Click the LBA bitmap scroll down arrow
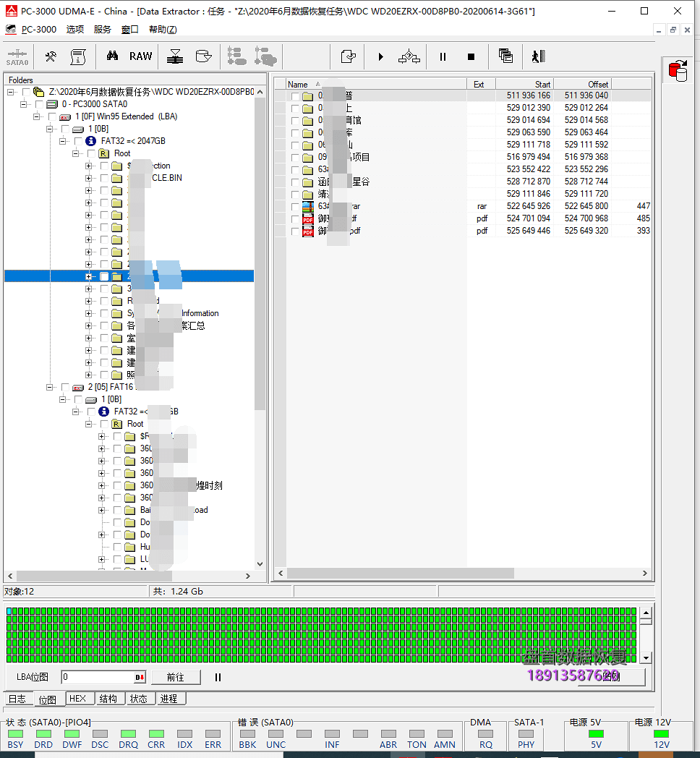The height and width of the screenshot is (758, 700). pyautogui.click(x=646, y=658)
